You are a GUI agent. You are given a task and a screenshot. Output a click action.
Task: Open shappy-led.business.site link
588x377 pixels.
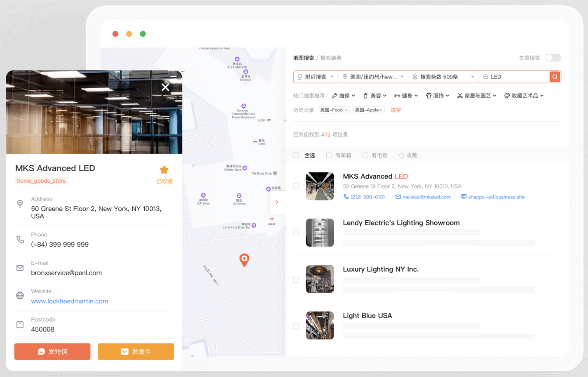(x=493, y=197)
